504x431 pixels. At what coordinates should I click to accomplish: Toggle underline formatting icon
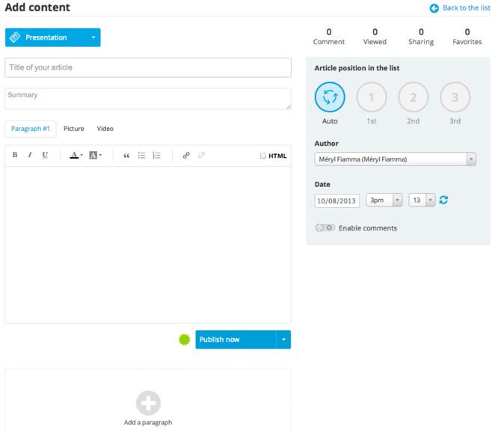click(45, 156)
